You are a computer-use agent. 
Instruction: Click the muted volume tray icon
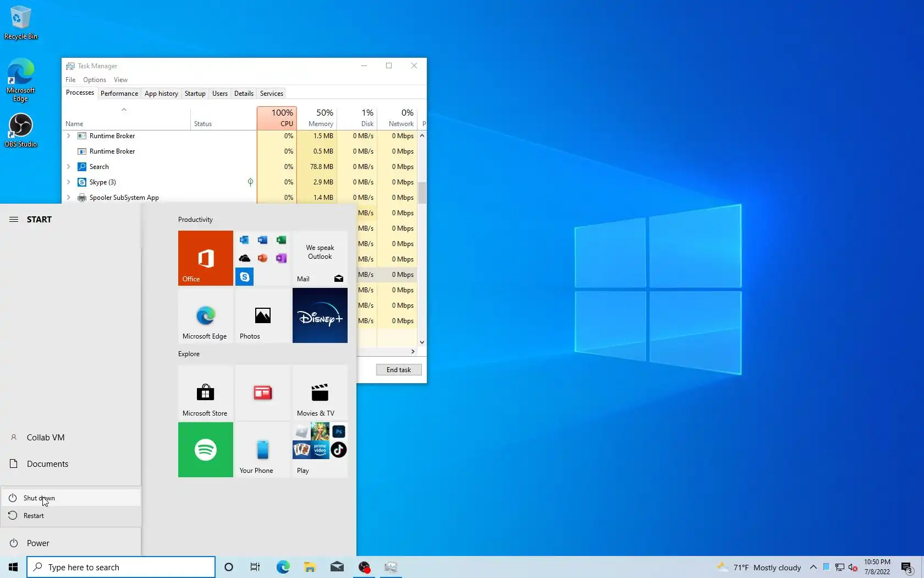[853, 568]
